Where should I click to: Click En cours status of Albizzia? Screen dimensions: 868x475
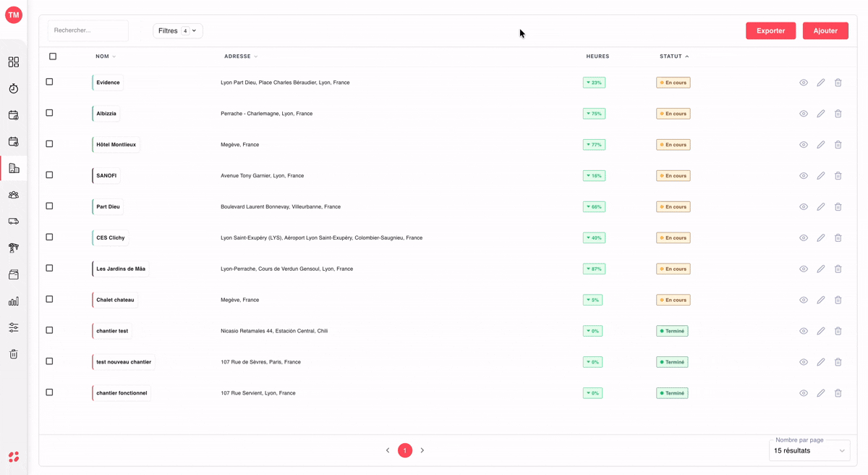pyautogui.click(x=673, y=114)
